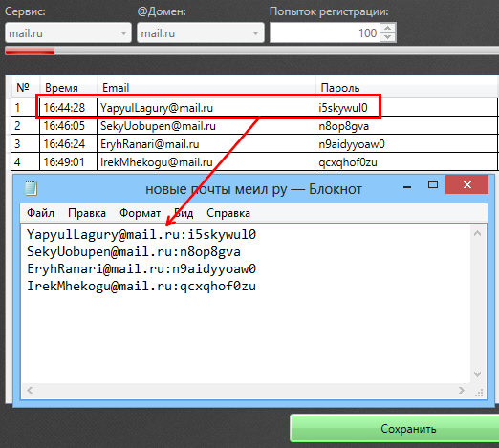Select email cell IrekMhekogu@mail.ru in table

coord(206,162)
